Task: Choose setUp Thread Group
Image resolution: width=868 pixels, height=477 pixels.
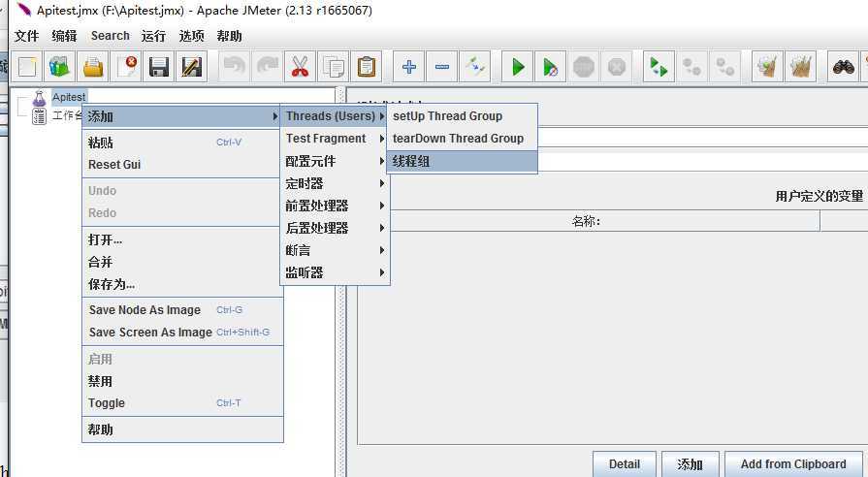Action: click(462, 116)
